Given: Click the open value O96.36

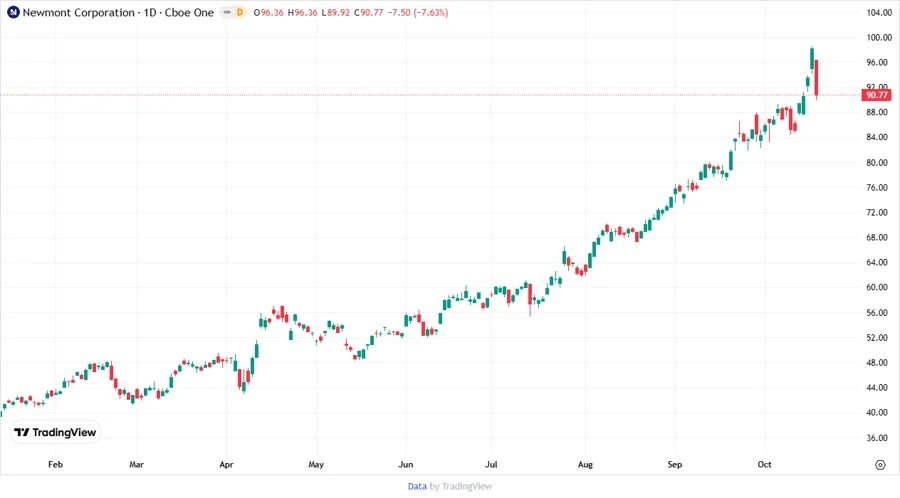Looking at the screenshot, I should click(x=269, y=12).
